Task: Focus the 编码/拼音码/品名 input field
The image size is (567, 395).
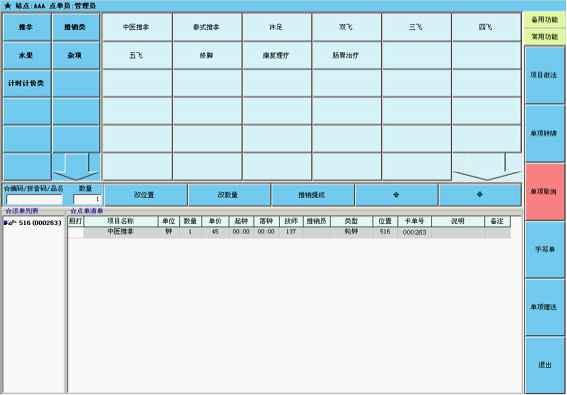Action: click(x=34, y=199)
